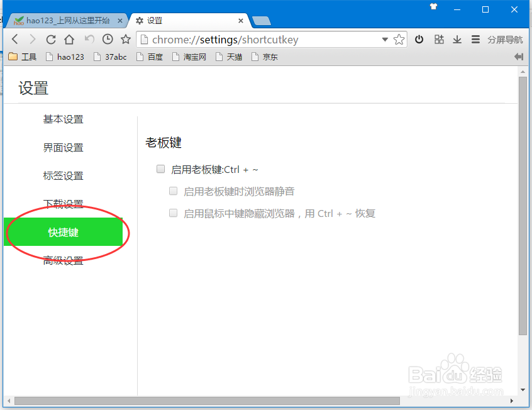The height and width of the screenshot is (410, 532).
Task: Click horizontal scrollbar thumb
Action: 207,401
